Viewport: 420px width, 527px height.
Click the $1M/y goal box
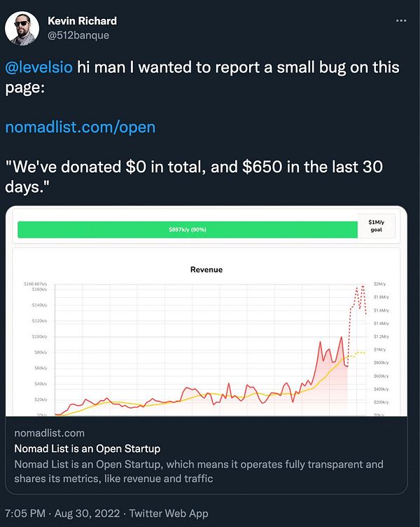[376, 226]
